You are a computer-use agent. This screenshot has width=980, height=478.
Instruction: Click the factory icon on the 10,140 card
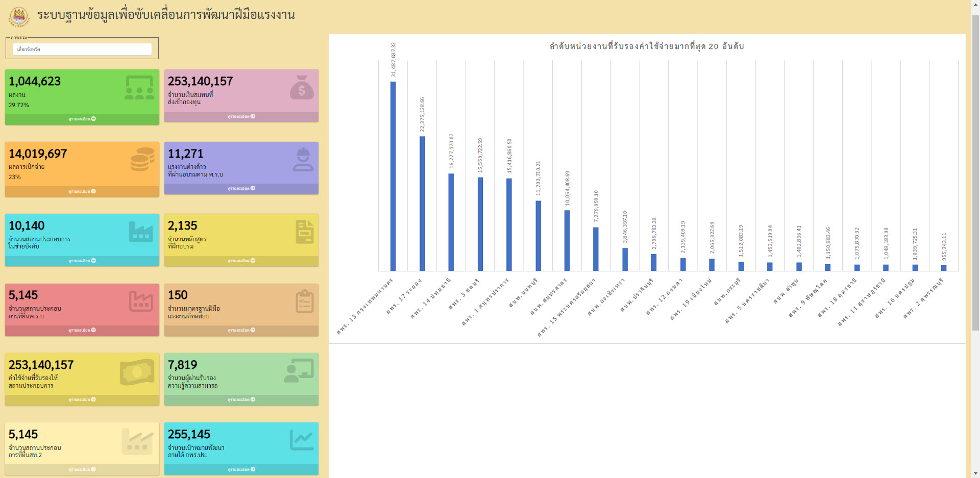pos(141,232)
